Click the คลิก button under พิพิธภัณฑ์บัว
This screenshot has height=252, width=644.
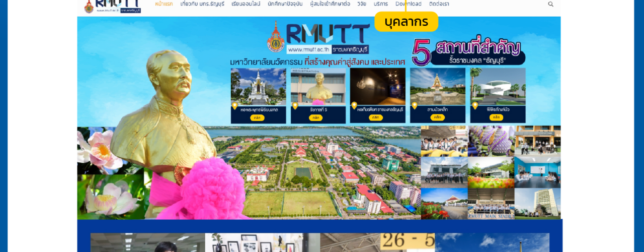[x=497, y=117]
